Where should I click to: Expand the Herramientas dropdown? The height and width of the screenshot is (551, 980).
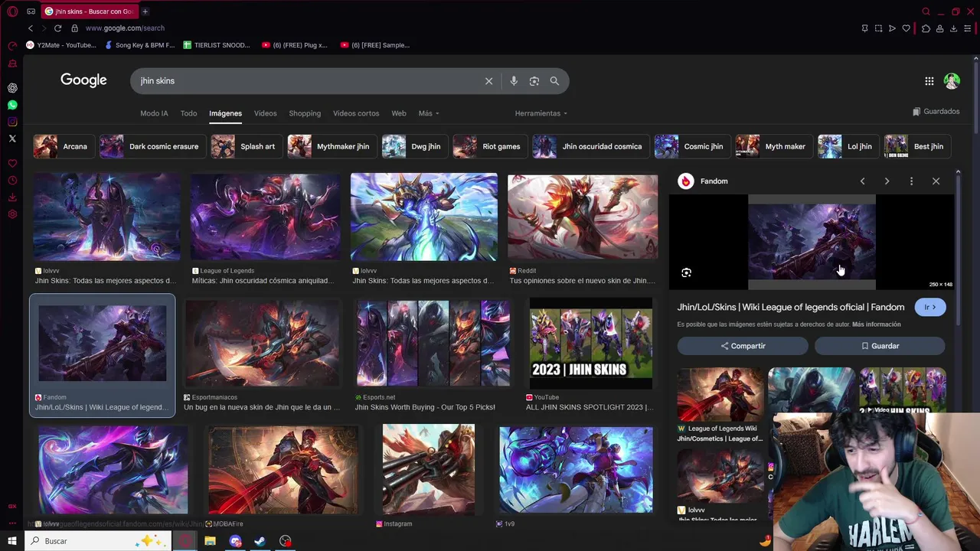point(541,113)
